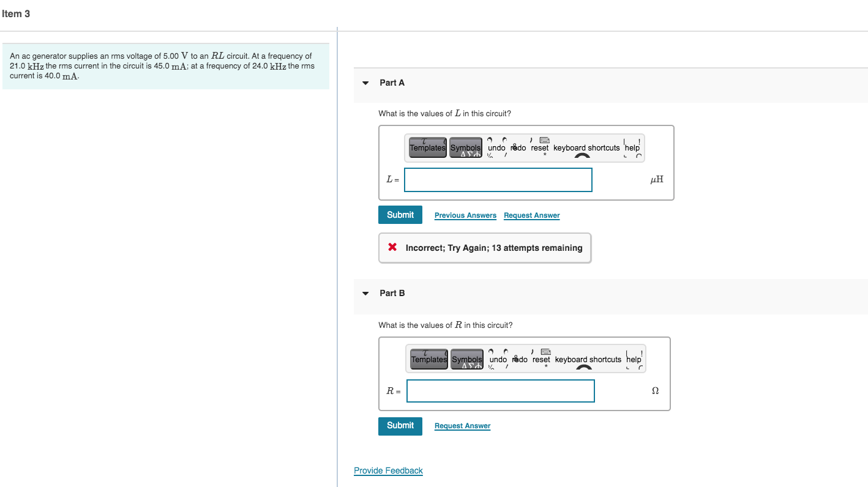
Task: Click the question about values of L
Action: [444, 113]
